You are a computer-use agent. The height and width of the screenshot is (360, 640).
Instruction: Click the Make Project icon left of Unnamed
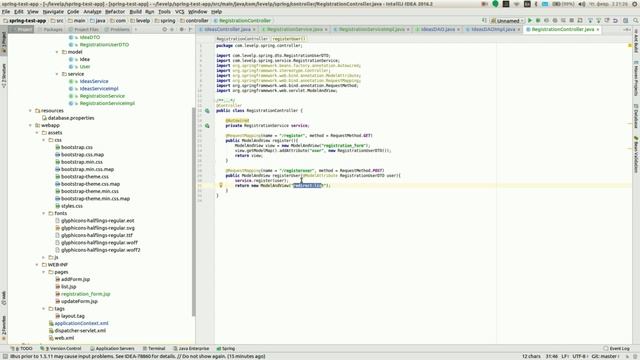coord(484,20)
